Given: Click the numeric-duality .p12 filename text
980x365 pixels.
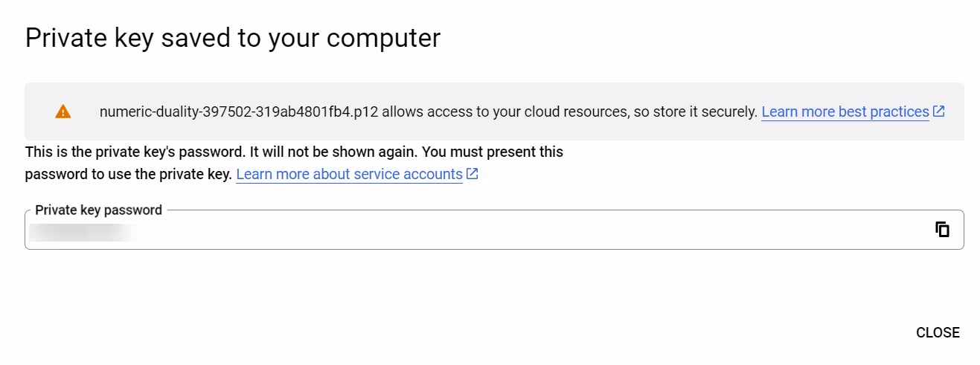Looking at the screenshot, I should pos(239,112).
